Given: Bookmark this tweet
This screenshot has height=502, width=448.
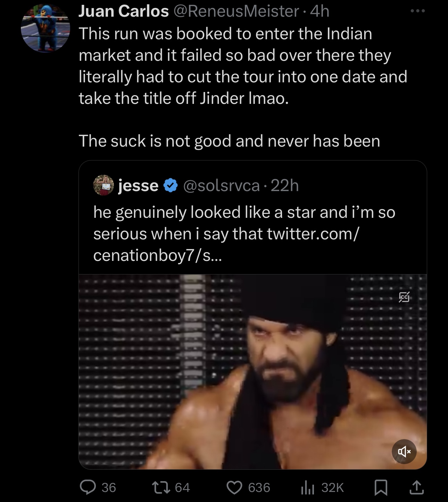Looking at the screenshot, I should coord(381,487).
